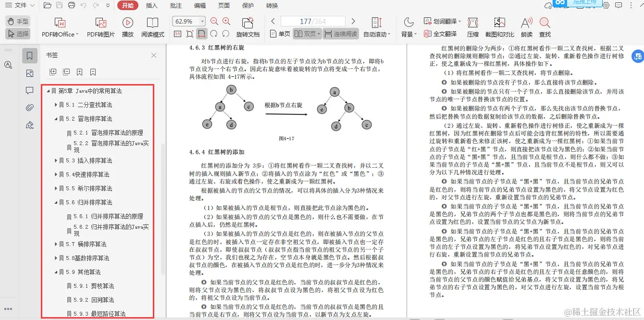Open PDF转图片 export tool
Image resolution: width=644 pixels, height=320 pixels.
(100, 26)
